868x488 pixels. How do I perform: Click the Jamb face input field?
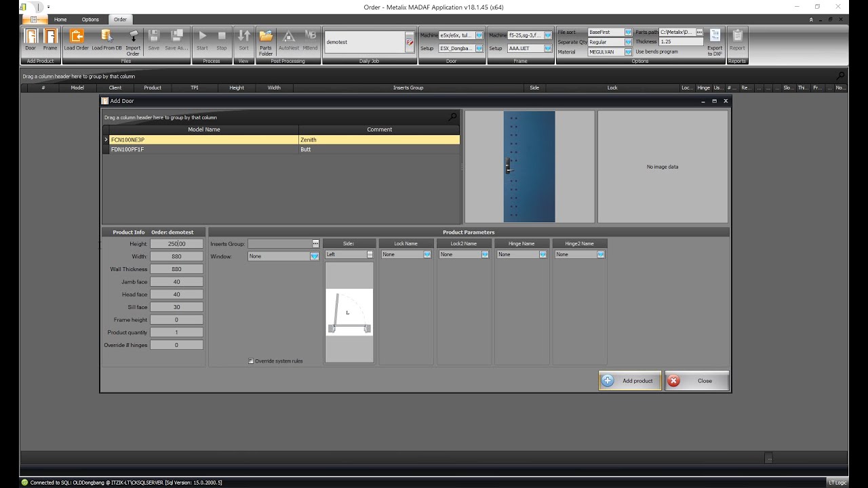(176, 282)
